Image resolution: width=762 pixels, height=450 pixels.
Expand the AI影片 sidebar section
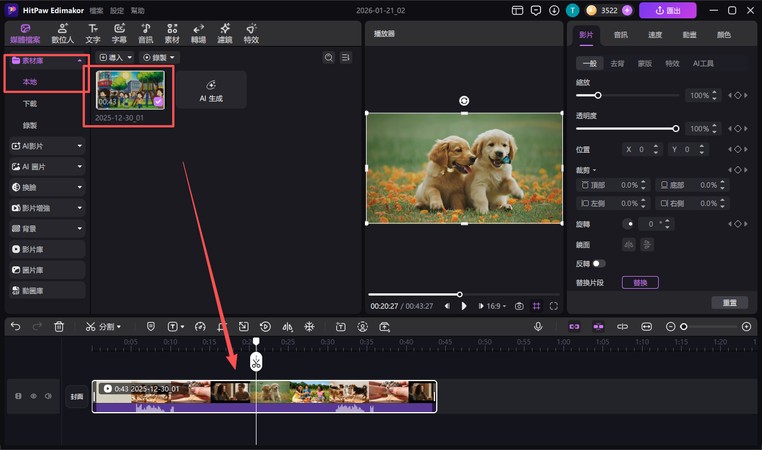(x=47, y=145)
